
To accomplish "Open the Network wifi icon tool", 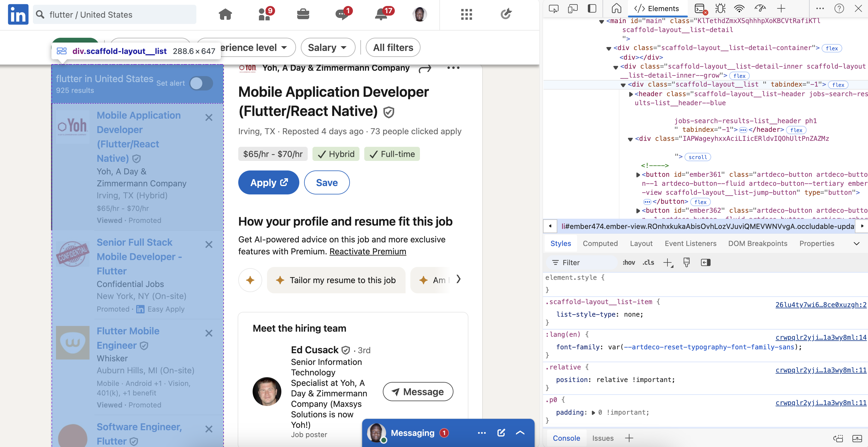I will click(739, 8).
